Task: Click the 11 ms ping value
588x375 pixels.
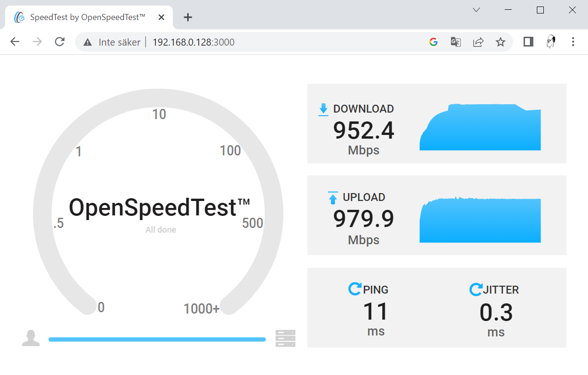Action: tap(375, 312)
